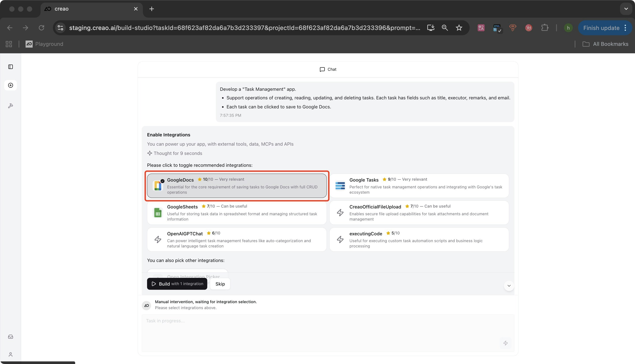Image resolution: width=635 pixels, height=364 pixels.
Task: Switch to the Chat tab
Action: tap(328, 69)
